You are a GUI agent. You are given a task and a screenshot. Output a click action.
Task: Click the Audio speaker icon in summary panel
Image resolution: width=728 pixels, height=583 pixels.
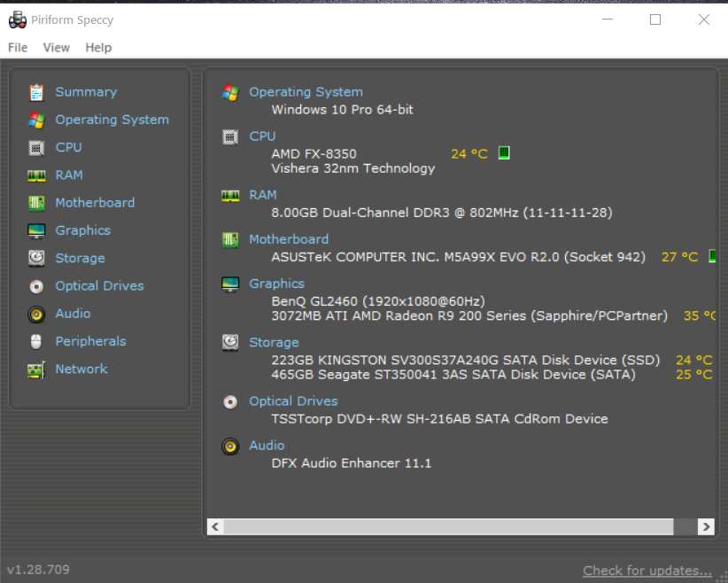coord(230,447)
